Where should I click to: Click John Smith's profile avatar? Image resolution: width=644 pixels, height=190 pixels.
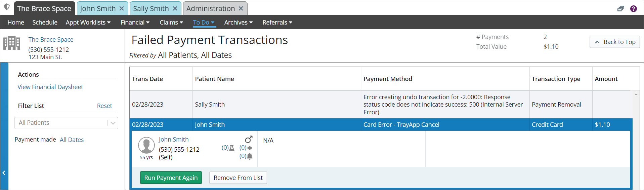(x=146, y=145)
